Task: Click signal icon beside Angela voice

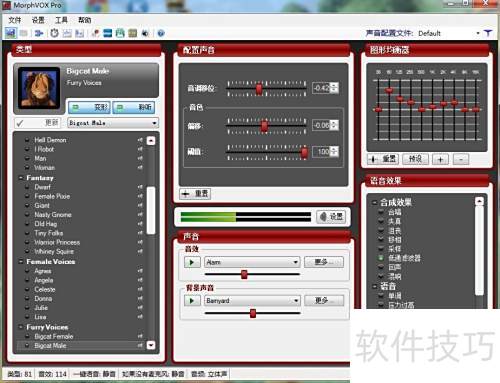Action: [x=140, y=280]
